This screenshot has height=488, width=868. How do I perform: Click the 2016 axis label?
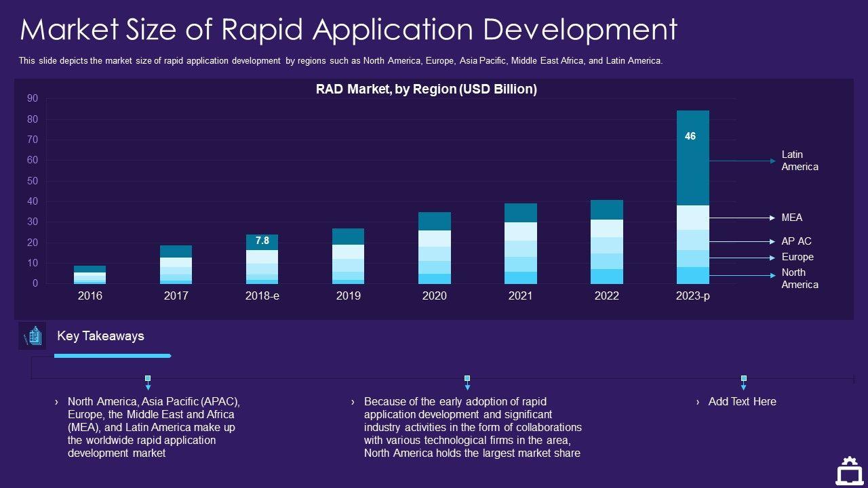click(x=90, y=296)
